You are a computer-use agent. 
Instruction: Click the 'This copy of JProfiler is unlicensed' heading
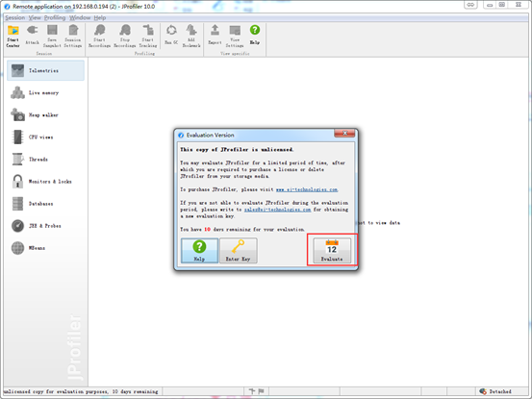[237, 149]
